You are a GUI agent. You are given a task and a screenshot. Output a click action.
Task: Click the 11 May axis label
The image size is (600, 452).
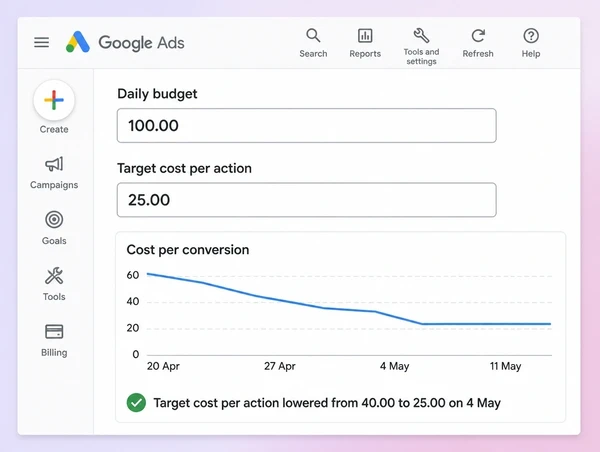505,366
